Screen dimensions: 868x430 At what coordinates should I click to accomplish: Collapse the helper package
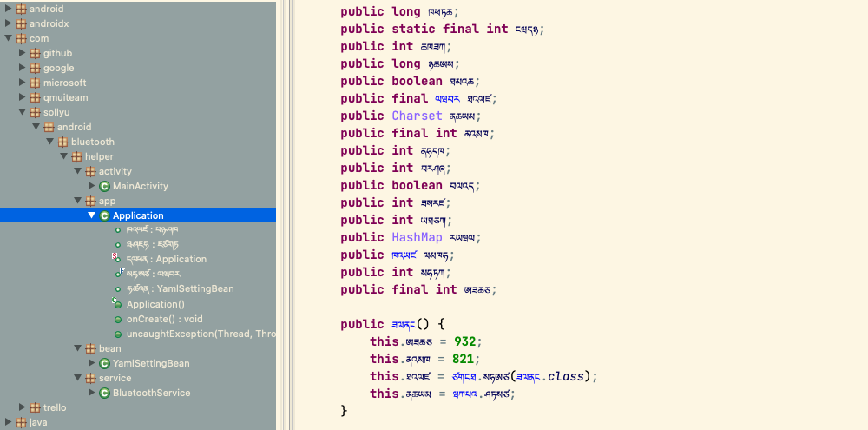tap(63, 156)
